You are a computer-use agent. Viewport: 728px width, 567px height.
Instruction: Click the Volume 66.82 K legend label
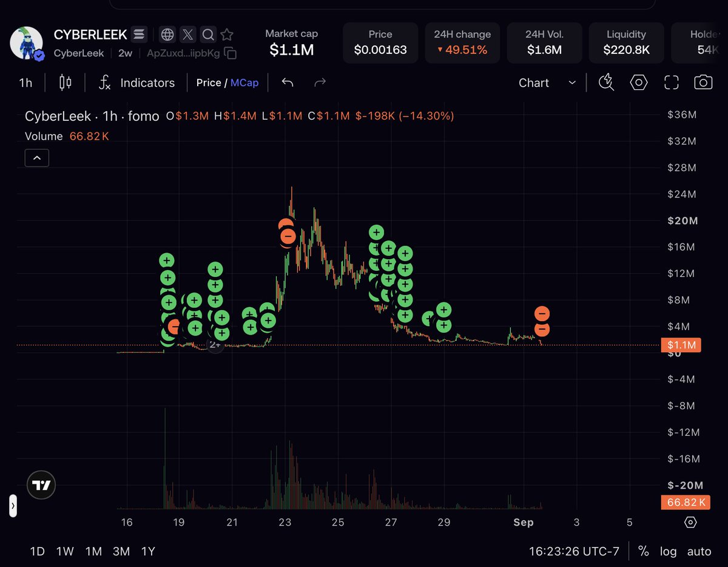coord(67,136)
